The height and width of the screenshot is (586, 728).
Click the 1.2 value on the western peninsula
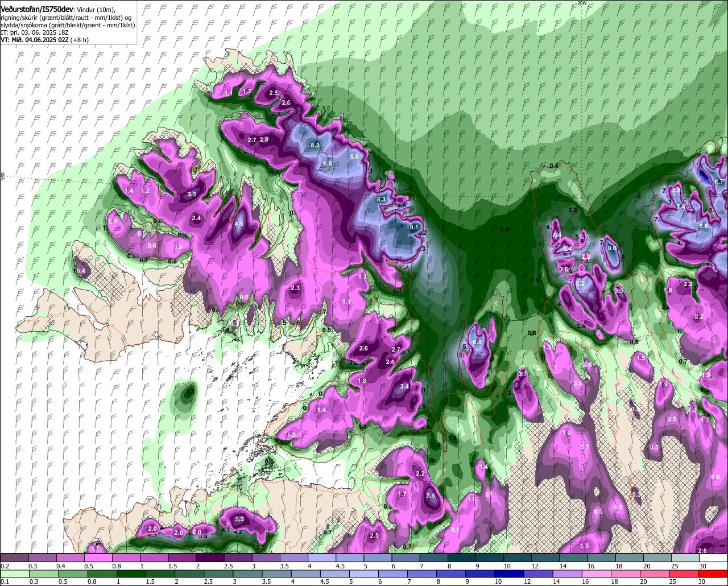tap(145, 191)
